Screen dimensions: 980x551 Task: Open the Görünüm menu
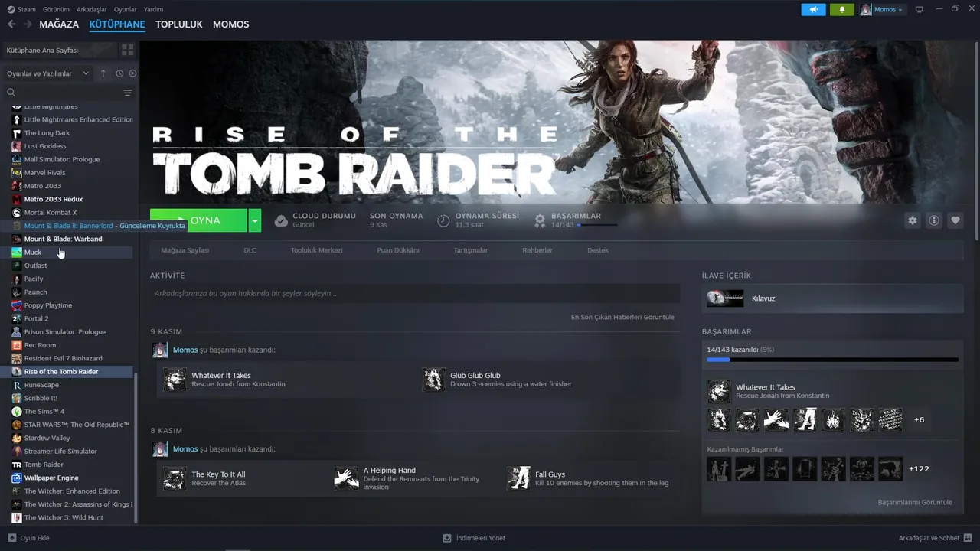(x=56, y=9)
